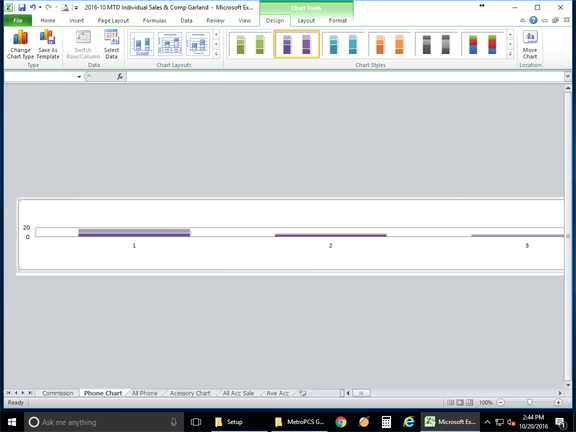
Task: Apply the first chart layout thumbnail
Action: point(142,44)
